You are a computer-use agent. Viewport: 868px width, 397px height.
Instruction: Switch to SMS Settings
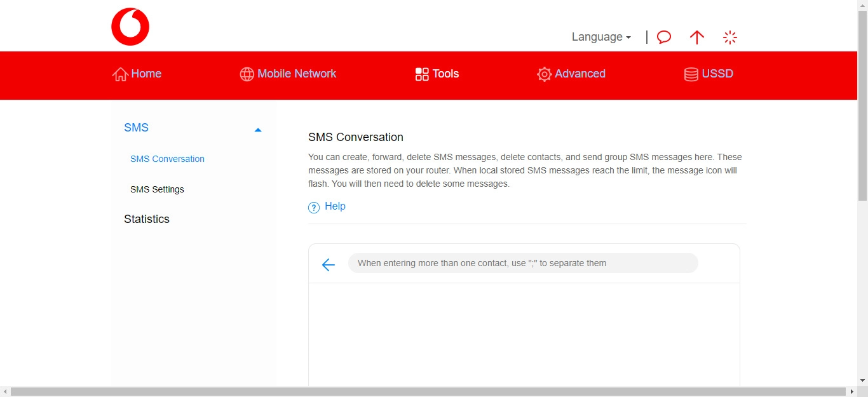(157, 189)
